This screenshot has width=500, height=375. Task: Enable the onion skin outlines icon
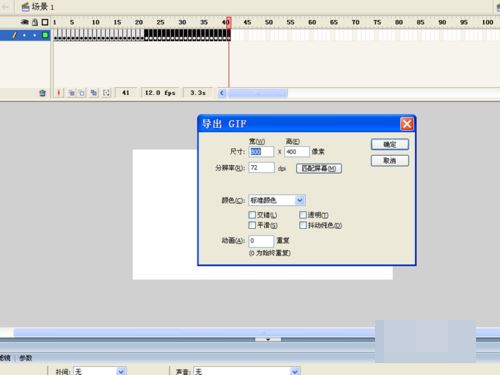click(x=82, y=93)
